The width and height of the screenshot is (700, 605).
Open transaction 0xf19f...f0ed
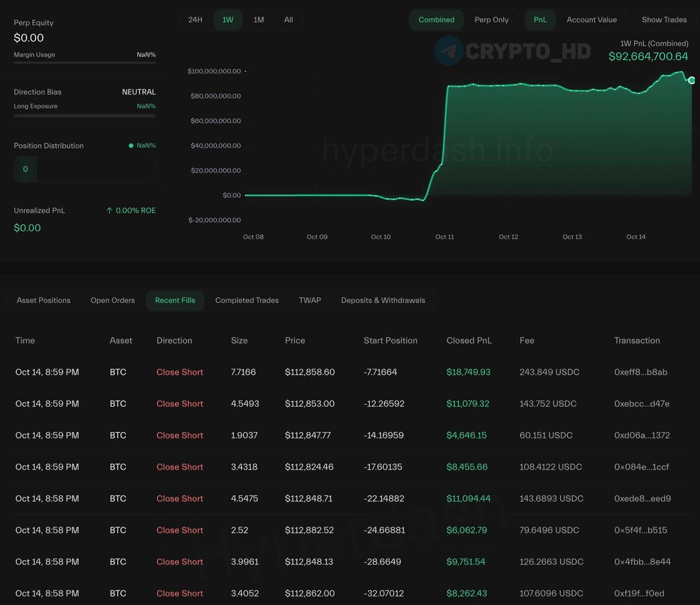tap(639, 593)
